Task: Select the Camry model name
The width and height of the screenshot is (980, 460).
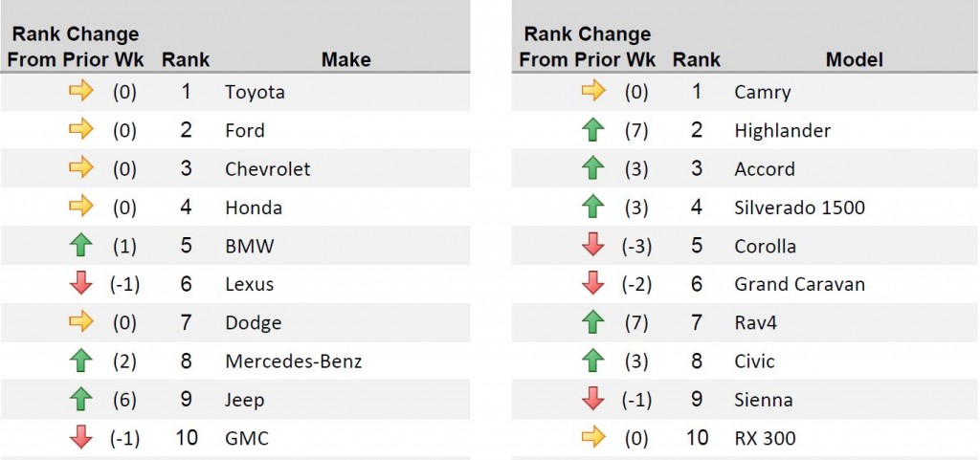Action: [763, 93]
